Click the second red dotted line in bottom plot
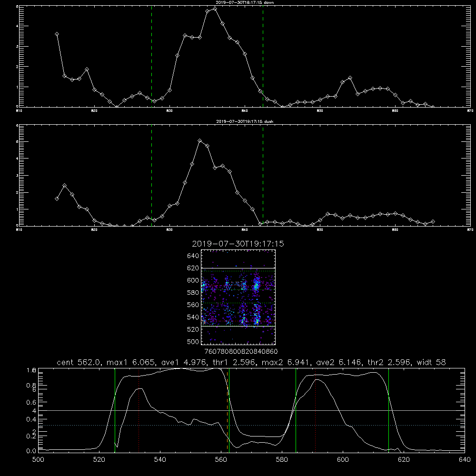Viewport: 476px width, 476px height. click(x=316, y=410)
